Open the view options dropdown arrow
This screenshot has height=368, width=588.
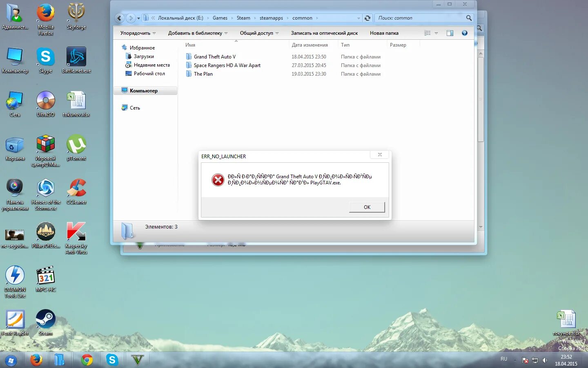tap(436, 33)
